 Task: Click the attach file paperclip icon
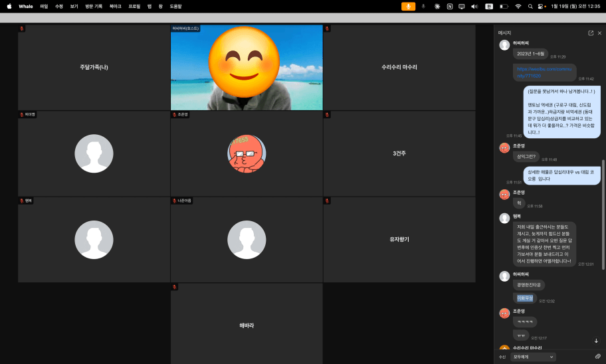click(597, 357)
